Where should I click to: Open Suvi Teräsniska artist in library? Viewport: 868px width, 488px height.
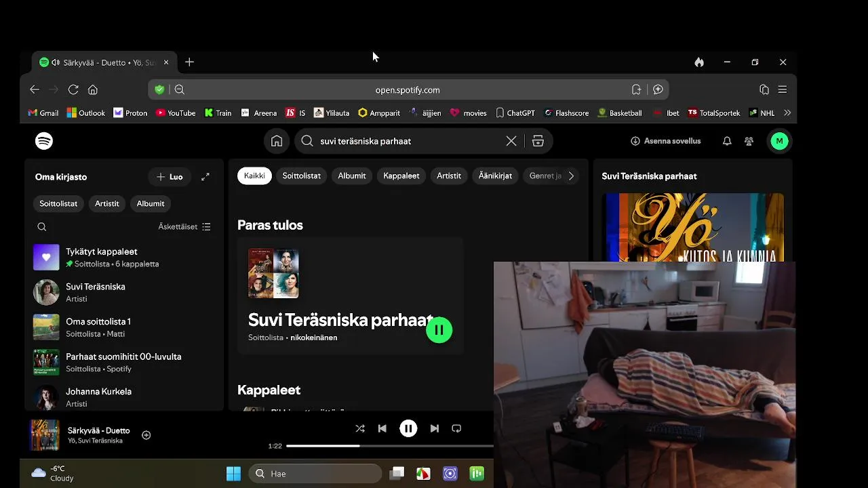(x=124, y=292)
